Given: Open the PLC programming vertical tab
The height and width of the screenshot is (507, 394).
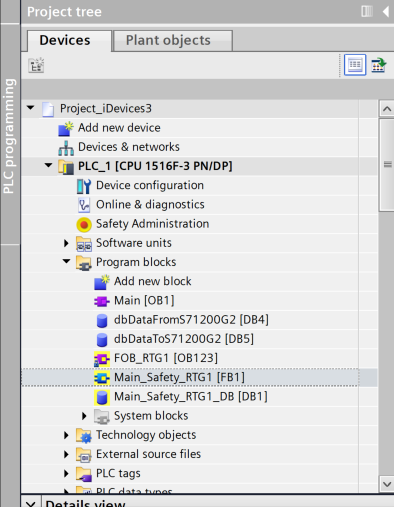Looking at the screenshot, I should coord(9,135).
